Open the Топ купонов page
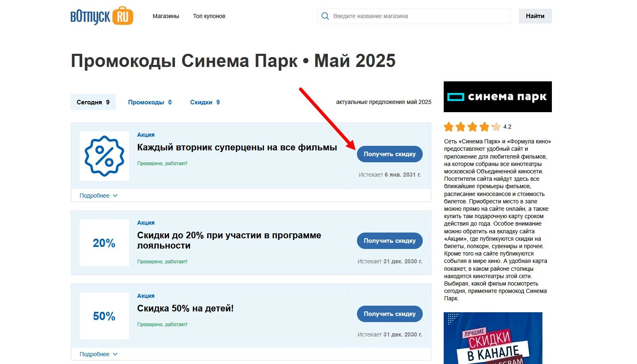The width and height of the screenshot is (637, 364). click(209, 16)
